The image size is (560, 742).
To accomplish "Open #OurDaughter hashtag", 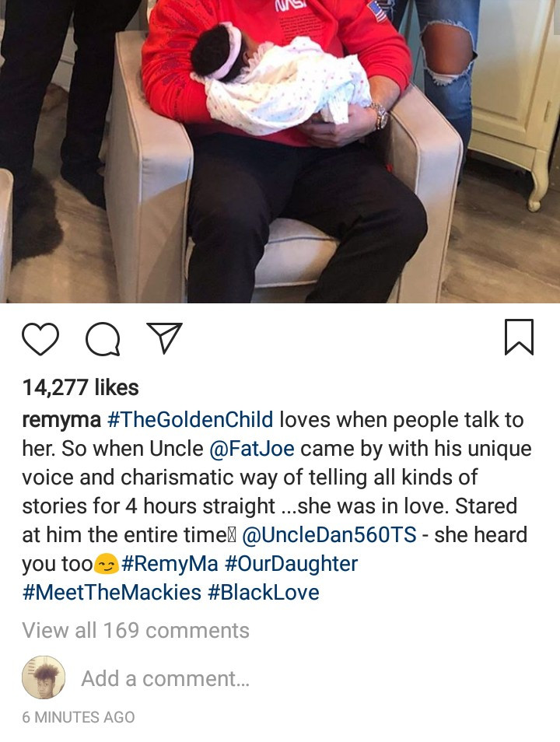I will point(291,564).
